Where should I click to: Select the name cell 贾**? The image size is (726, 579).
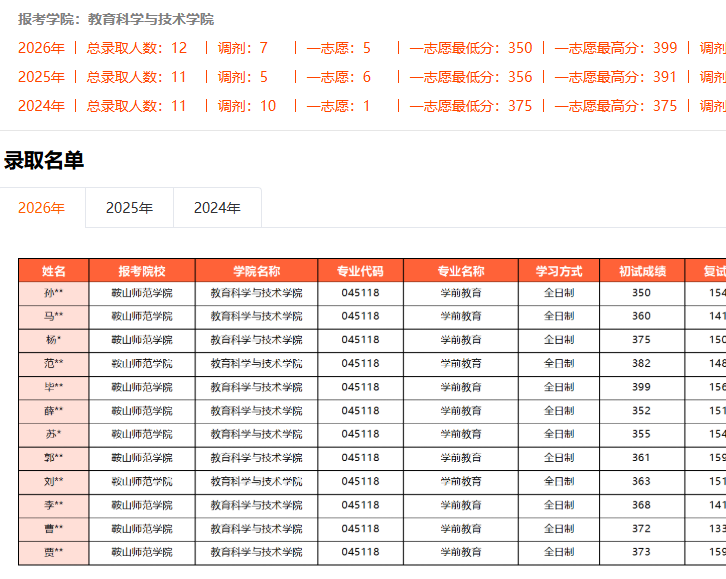[54, 553]
